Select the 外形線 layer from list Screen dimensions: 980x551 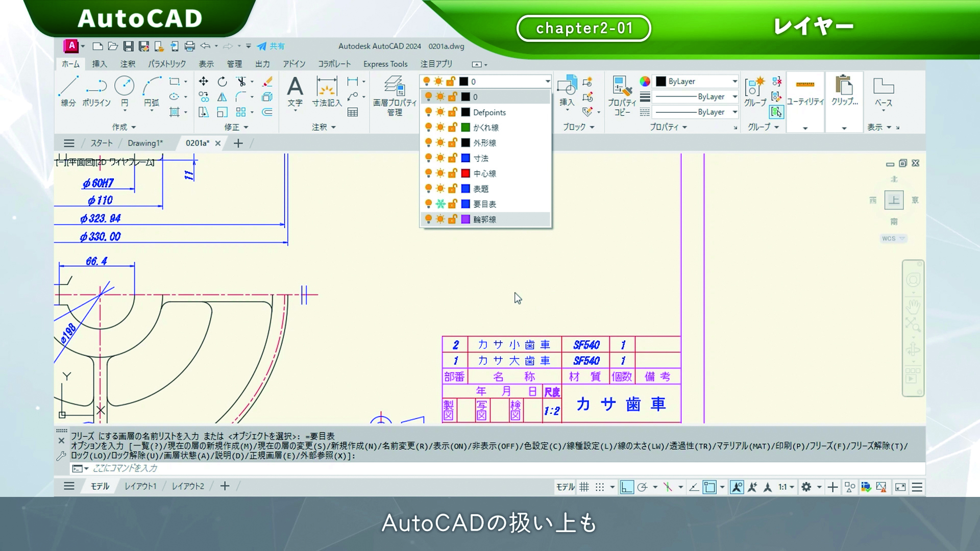click(x=484, y=143)
